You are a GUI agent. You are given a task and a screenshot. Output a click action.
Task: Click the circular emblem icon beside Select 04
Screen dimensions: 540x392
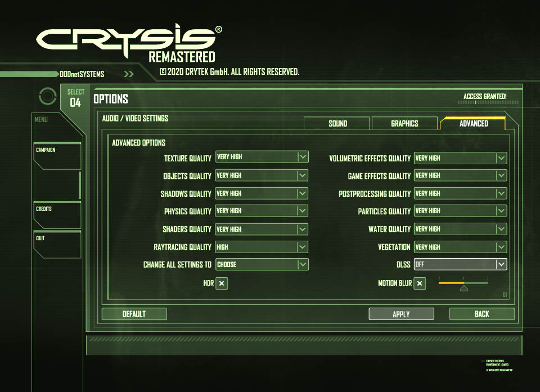[47, 96]
